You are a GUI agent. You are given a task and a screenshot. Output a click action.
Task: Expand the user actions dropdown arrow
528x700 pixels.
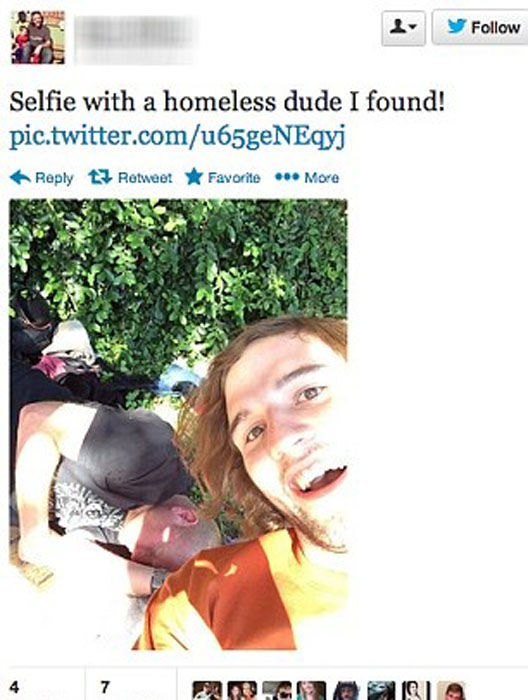(413, 27)
